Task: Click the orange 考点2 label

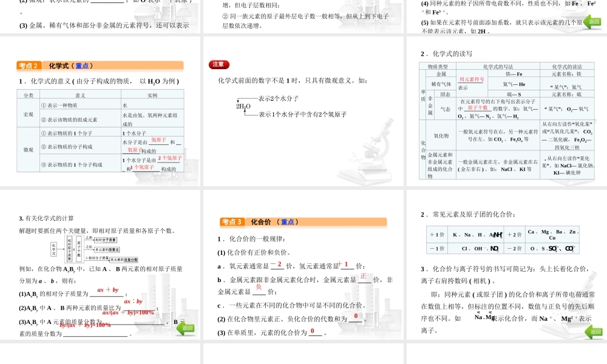Action: click(28, 66)
